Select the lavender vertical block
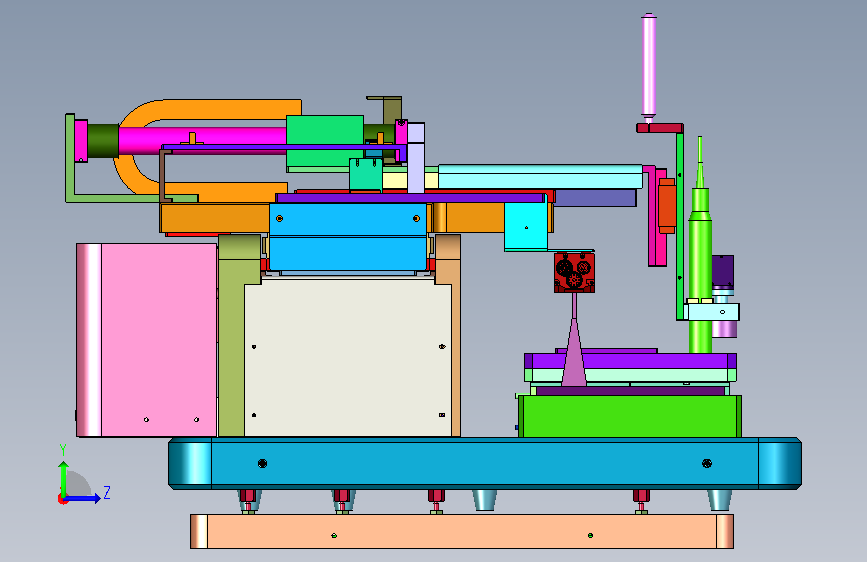Screen dimensions: 867x562 [x=416, y=158]
